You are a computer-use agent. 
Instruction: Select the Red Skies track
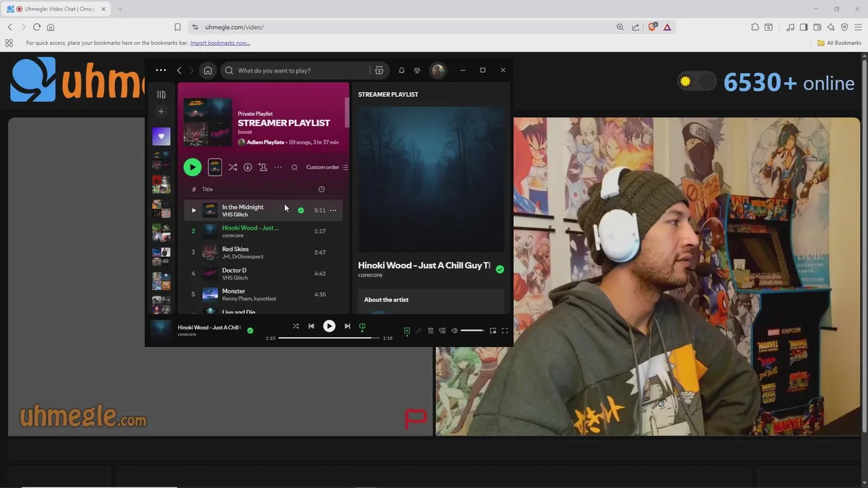coord(263,252)
